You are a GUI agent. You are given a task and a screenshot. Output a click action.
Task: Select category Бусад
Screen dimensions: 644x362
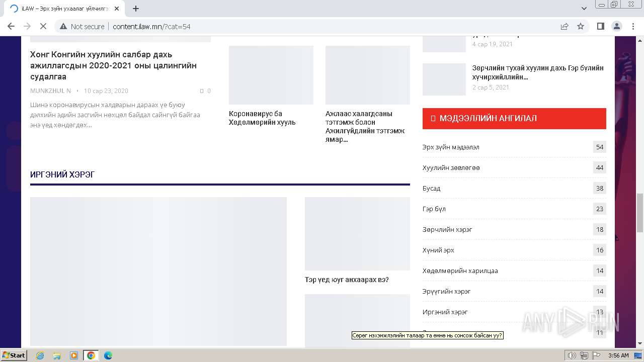point(431,189)
